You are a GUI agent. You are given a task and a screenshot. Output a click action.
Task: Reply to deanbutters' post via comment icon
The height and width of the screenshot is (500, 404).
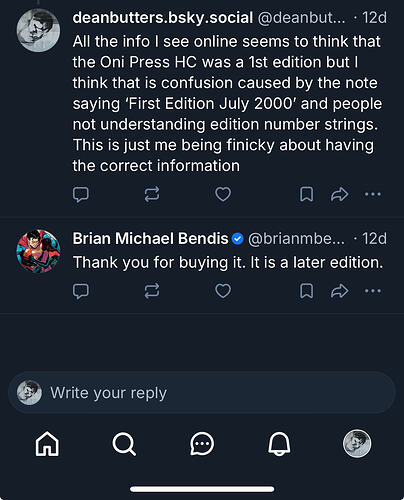tap(81, 194)
